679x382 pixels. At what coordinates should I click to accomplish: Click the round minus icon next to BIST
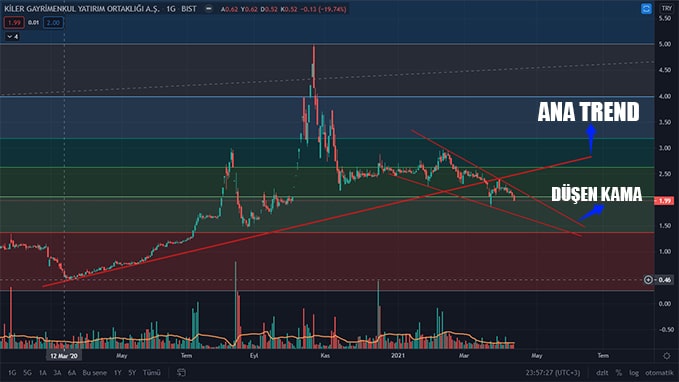[209, 9]
